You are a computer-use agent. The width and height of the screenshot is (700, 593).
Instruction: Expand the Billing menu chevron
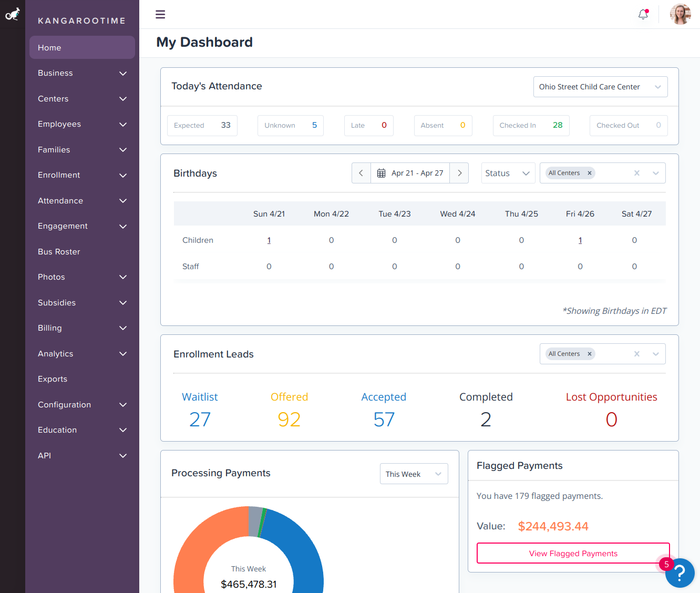[123, 328]
